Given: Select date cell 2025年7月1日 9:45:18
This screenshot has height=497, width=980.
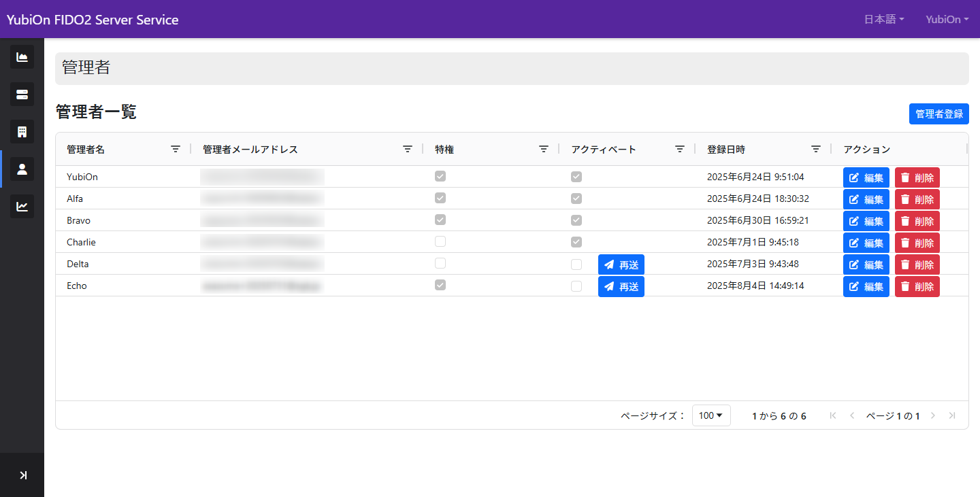Looking at the screenshot, I should coord(753,242).
